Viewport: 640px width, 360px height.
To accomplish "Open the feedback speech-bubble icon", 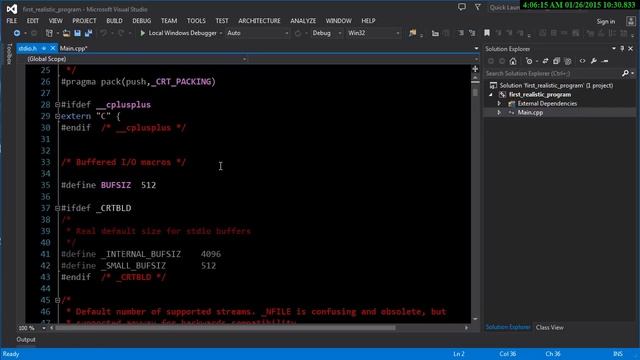I will (462, 7).
